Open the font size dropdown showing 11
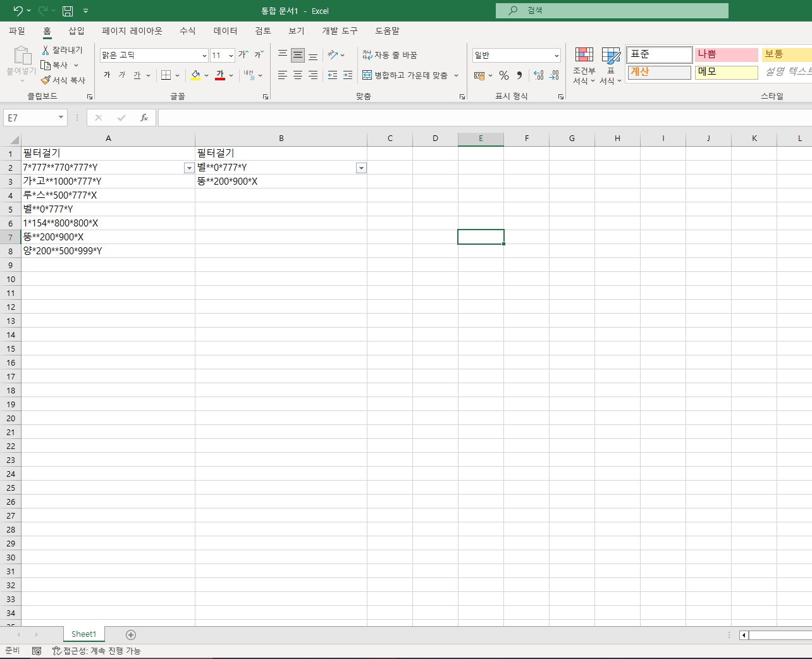This screenshot has width=812, height=659. (231, 56)
